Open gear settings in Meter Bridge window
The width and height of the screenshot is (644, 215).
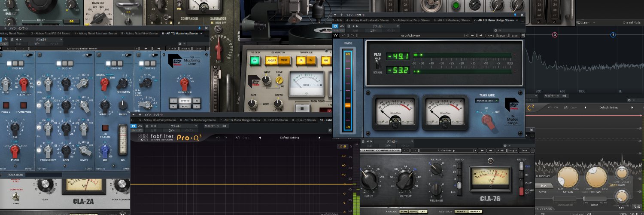[x=495, y=31]
